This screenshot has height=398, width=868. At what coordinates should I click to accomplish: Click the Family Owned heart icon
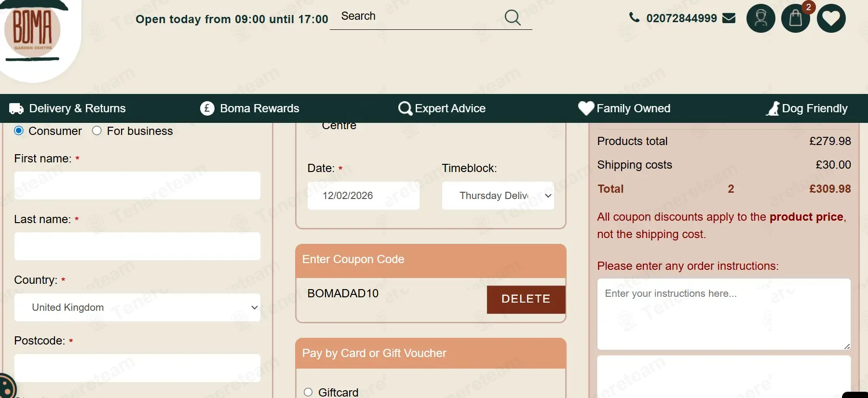tap(586, 108)
